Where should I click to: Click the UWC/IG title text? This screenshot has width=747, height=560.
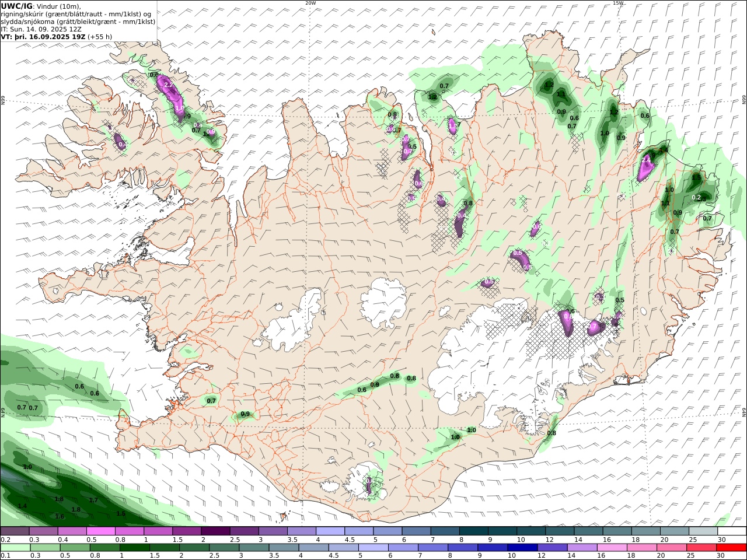(16, 6)
